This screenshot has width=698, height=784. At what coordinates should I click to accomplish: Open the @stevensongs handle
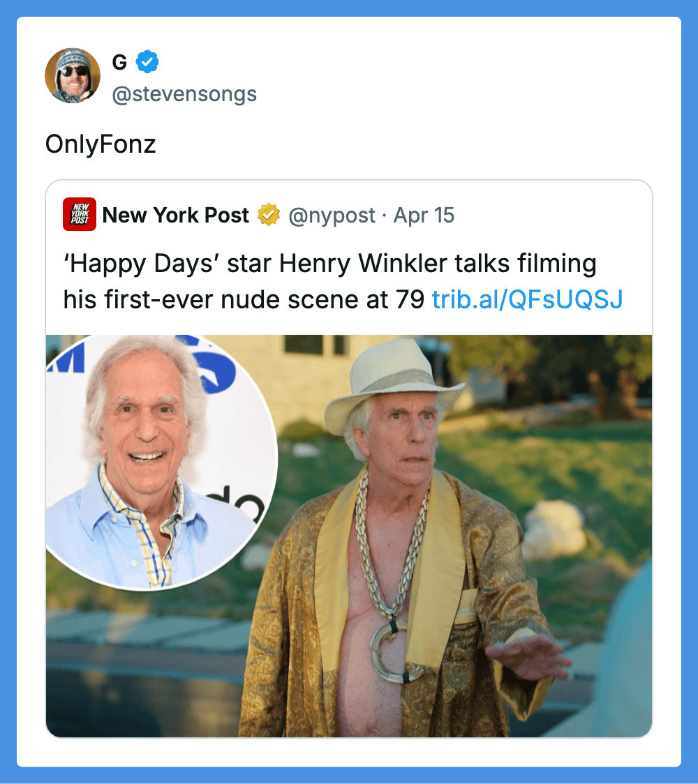pos(184,94)
